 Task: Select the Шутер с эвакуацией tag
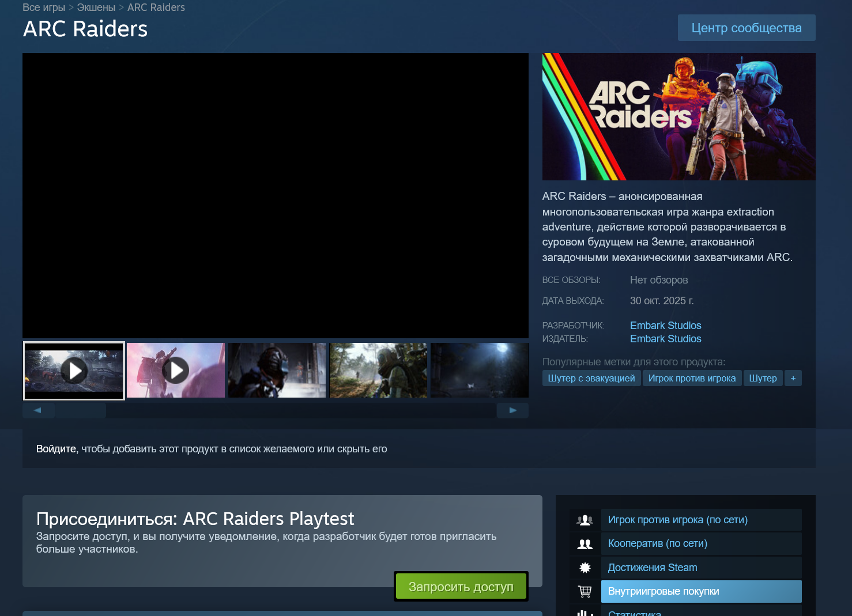[x=591, y=378]
